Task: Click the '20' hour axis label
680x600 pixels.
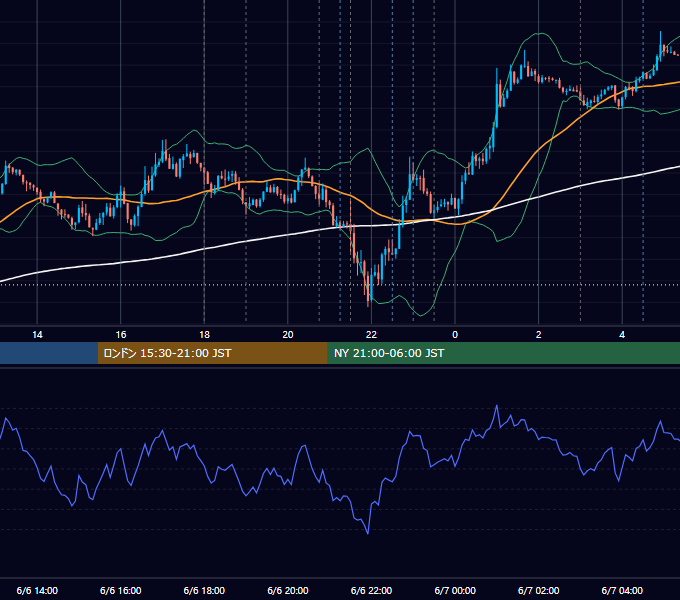Action: pyautogui.click(x=288, y=335)
